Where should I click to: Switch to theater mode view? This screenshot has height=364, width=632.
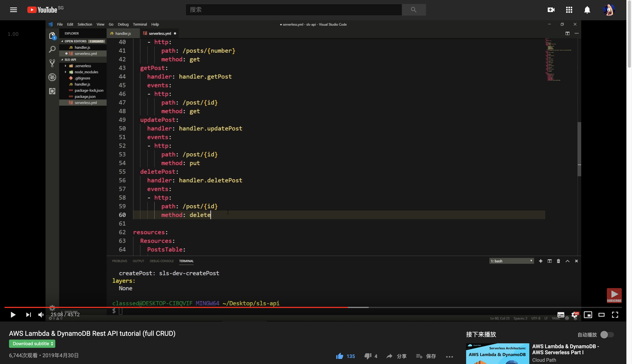coord(601,315)
